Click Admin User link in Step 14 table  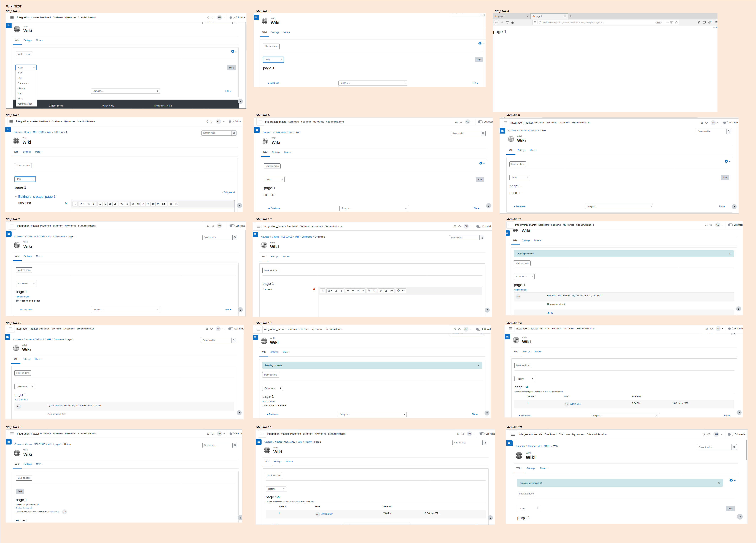(576, 404)
